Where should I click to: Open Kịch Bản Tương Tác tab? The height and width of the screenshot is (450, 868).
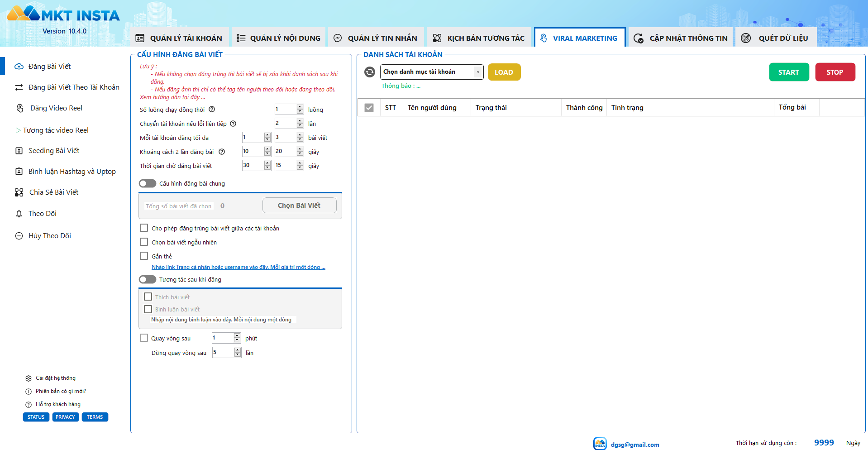coord(479,38)
